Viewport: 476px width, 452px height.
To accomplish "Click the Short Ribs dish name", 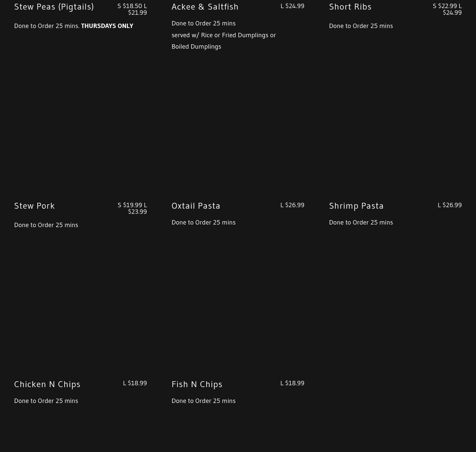I will [x=350, y=7].
